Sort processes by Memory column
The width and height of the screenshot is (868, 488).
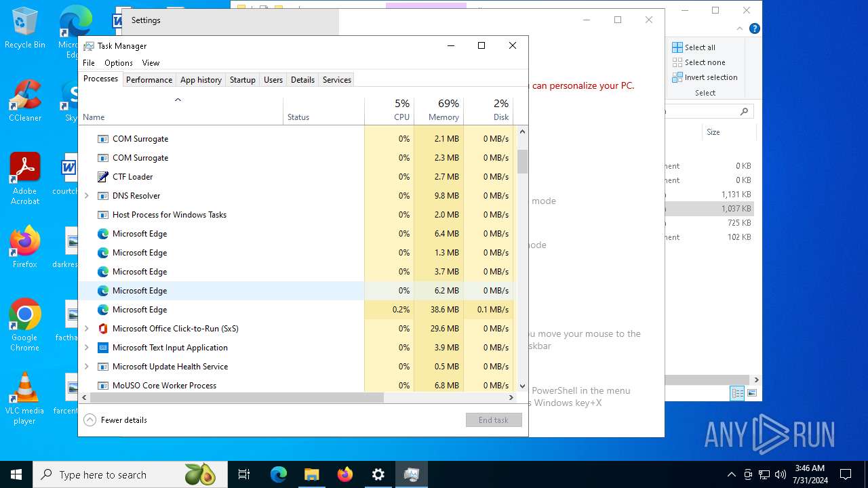(x=439, y=111)
